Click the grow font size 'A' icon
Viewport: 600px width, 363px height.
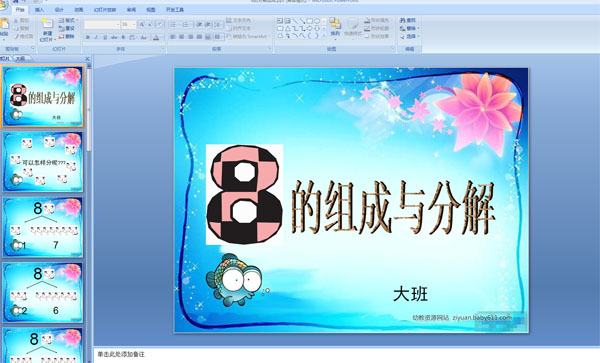[x=142, y=25]
